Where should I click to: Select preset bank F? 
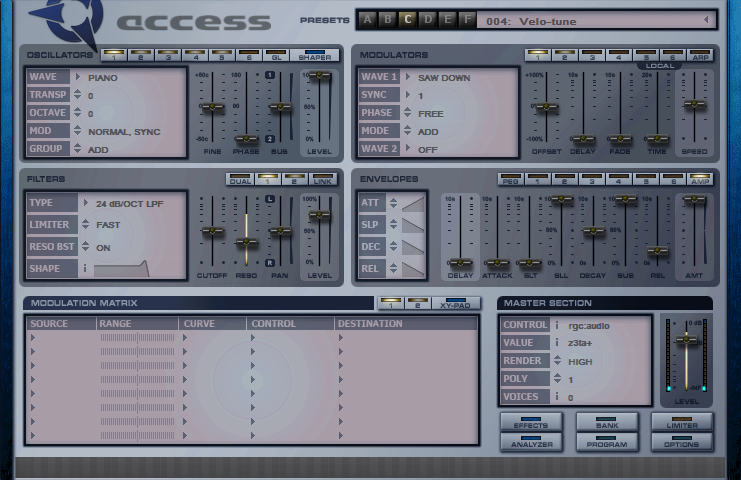click(467, 20)
